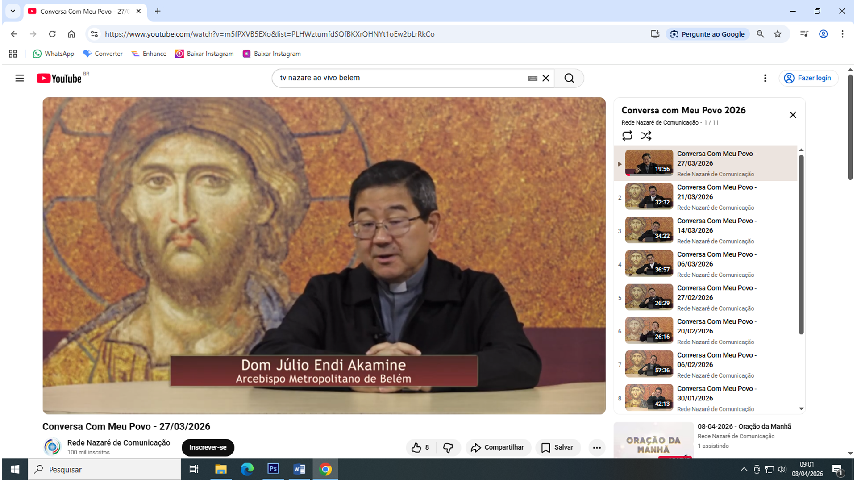Click the YouTube logo
857x504 pixels.
click(59, 79)
